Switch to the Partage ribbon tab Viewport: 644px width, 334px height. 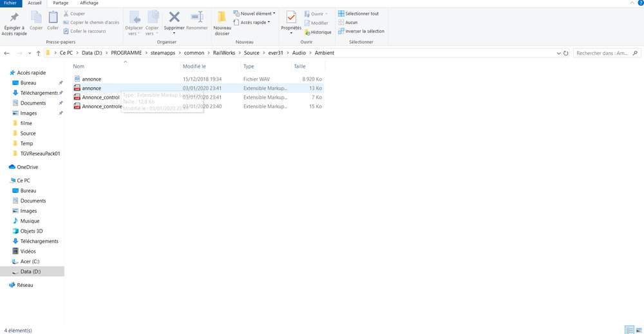(x=61, y=3)
